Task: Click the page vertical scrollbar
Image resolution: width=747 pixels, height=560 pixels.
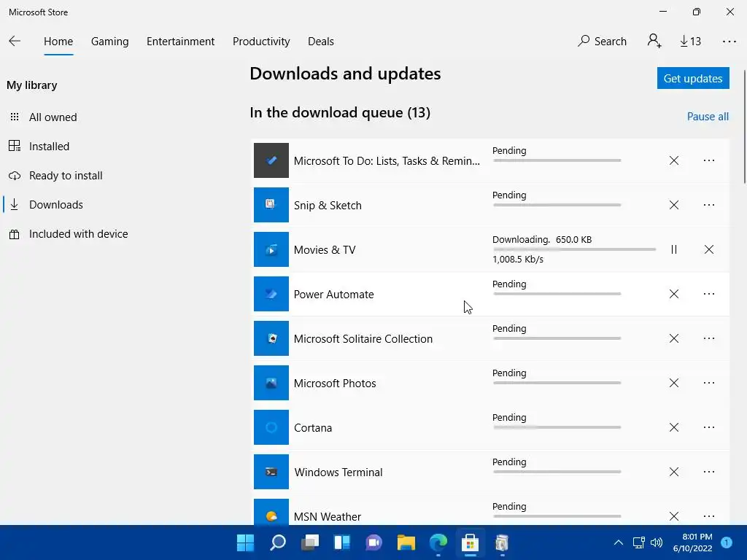Action: [744, 126]
